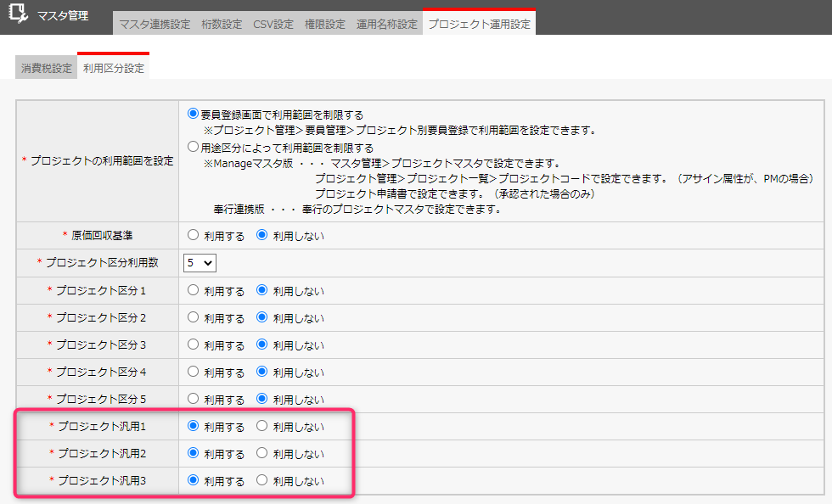Enable 利用する for プロジェクト区分3

click(193, 344)
